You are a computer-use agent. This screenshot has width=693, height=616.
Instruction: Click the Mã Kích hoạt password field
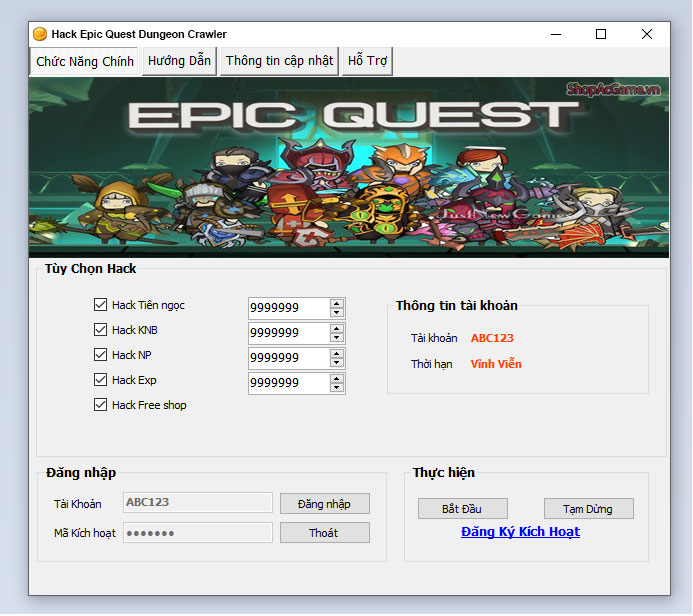198,533
